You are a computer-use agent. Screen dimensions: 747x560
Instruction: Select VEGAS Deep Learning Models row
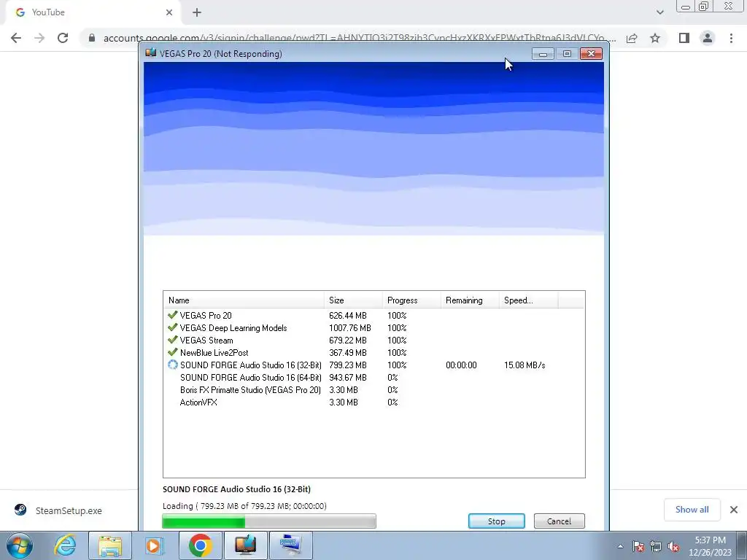point(374,327)
